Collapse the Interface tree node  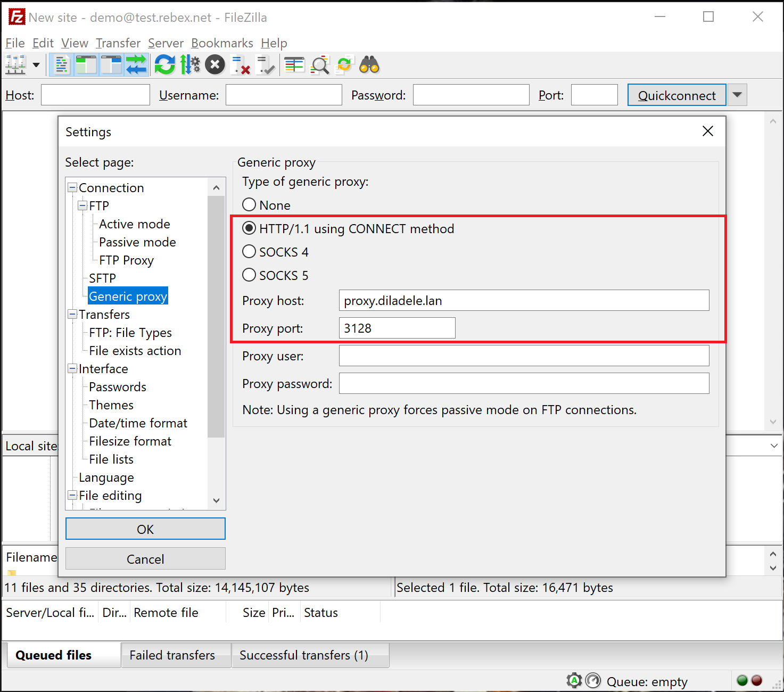73,368
